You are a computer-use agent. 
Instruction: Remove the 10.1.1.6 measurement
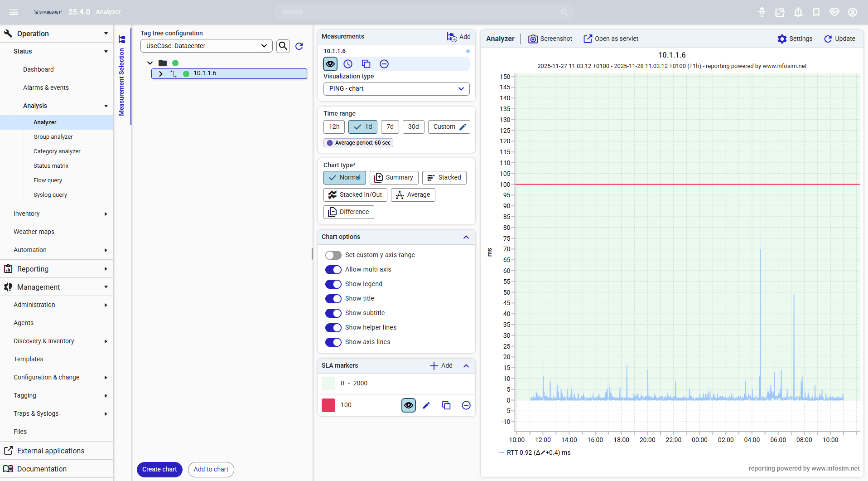(x=384, y=64)
